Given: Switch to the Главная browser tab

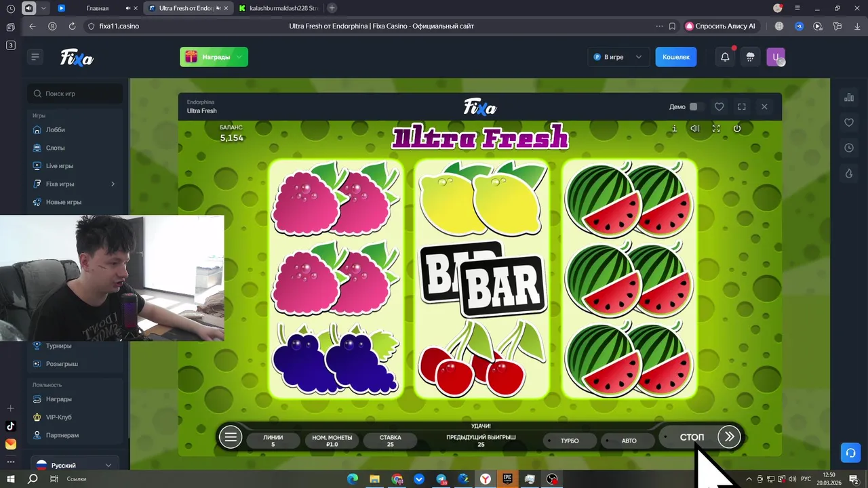Looking at the screenshot, I should [x=97, y=8].
